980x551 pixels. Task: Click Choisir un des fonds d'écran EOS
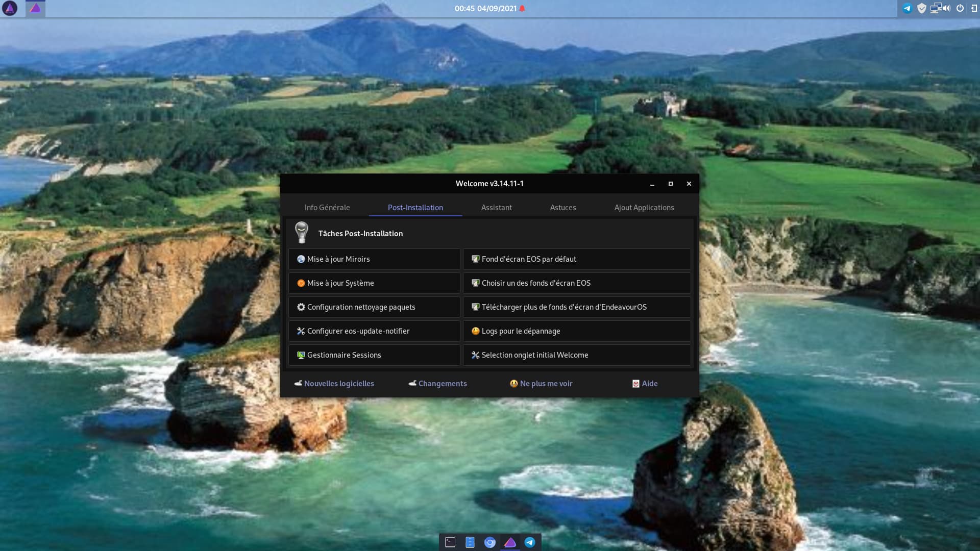[x=576, y=283]
